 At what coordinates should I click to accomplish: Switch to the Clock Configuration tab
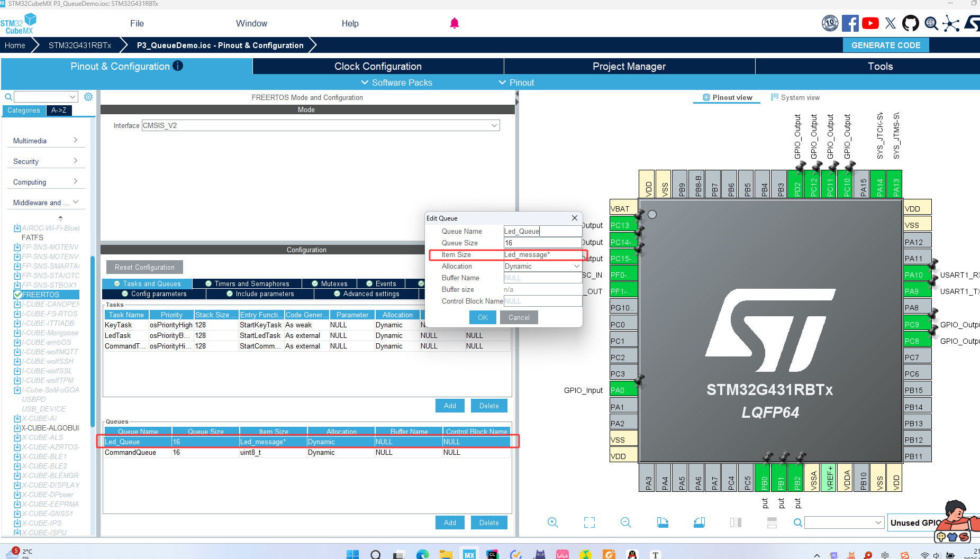tap(378, 66)
